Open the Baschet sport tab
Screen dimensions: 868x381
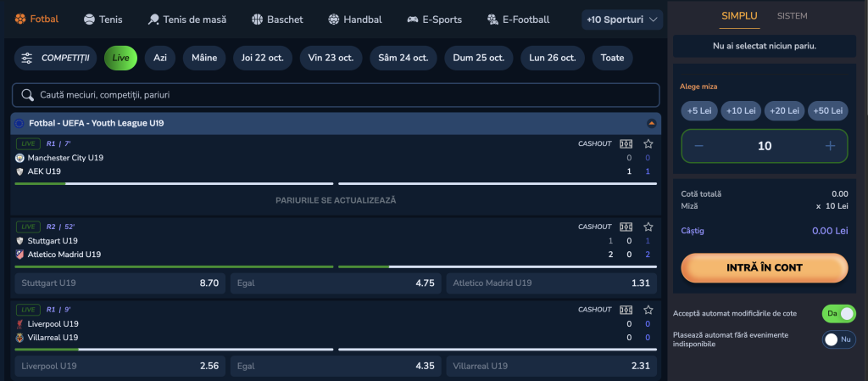277,20
